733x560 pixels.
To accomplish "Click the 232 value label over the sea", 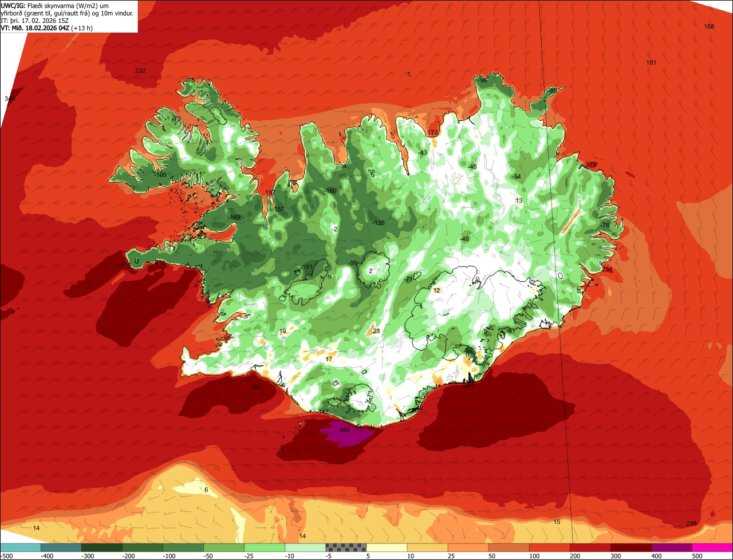I will 140,70.
